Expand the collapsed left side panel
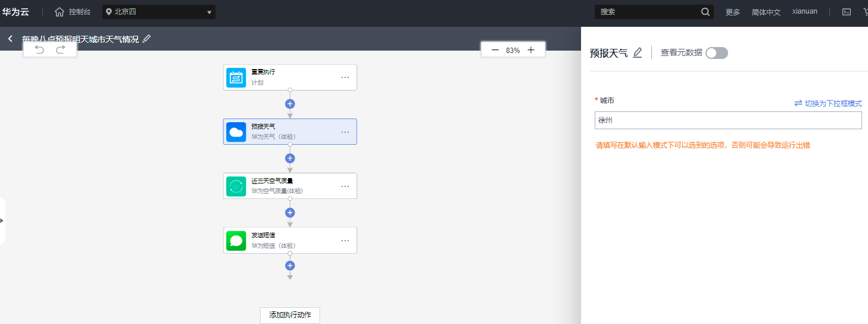 pos(2,220)
